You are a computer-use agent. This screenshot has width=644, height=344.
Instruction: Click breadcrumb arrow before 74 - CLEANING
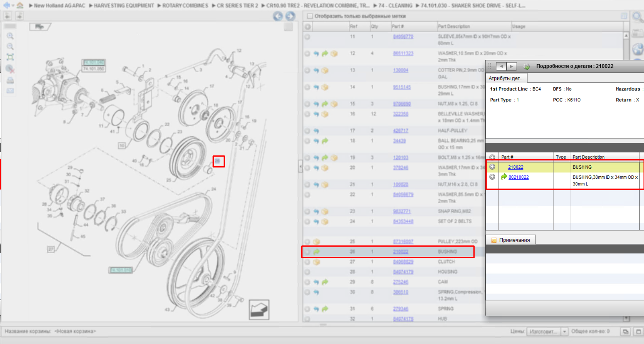pos(376,6)
